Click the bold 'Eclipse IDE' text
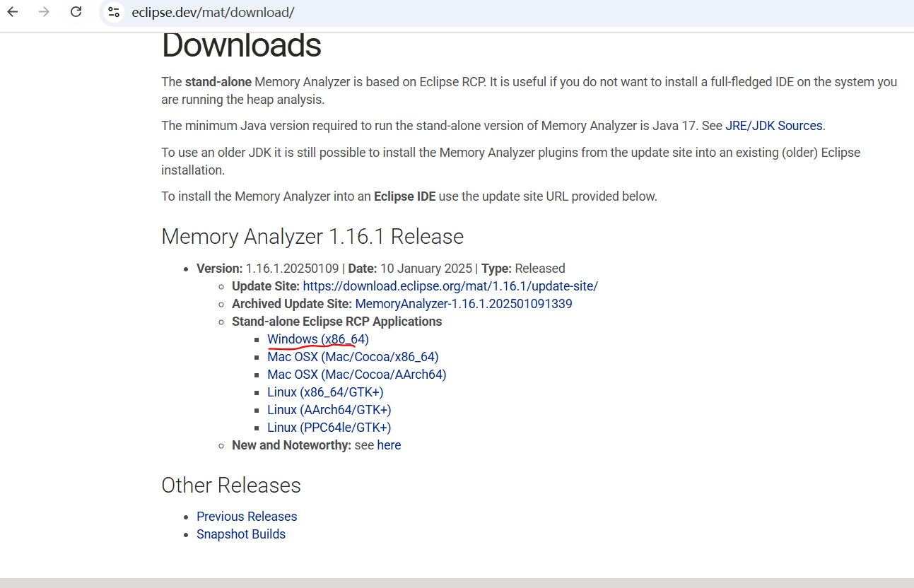Viewport: 914px width, 588px height. tap(404, 196)
